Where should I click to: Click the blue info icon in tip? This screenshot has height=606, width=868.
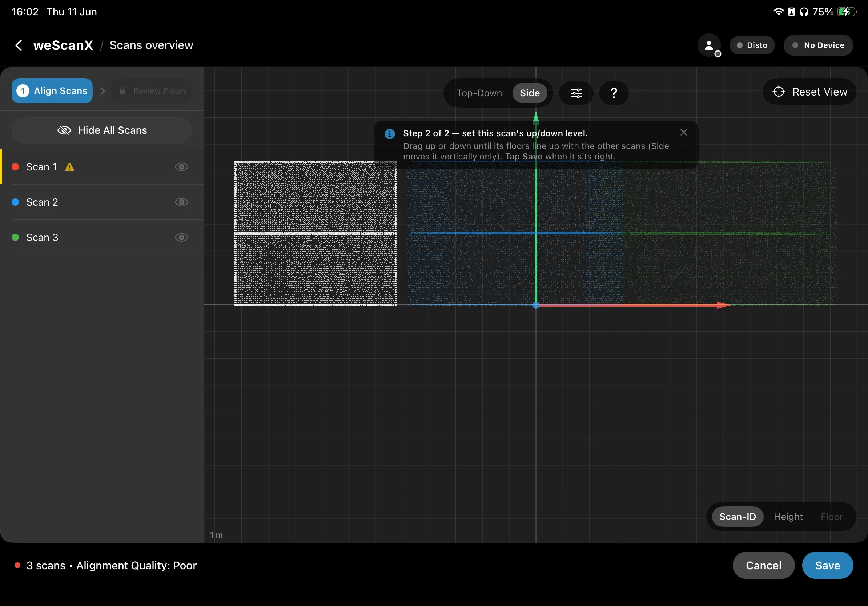pyautogui.click(x=389, y=134)
